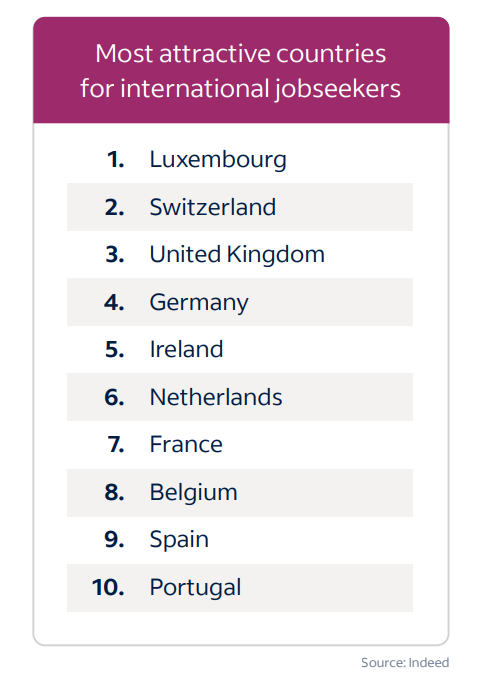Click rank number 6.
Viewport: 481px width, 679px height.
pyautogui.click(x=114, y=397)
